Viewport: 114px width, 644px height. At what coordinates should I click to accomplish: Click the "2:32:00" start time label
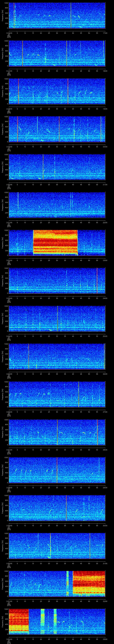coord(9,639)
